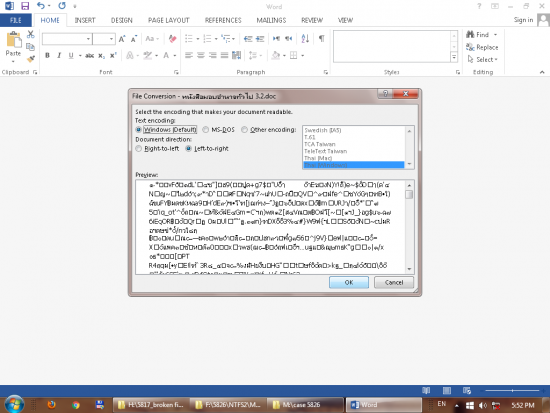
Task: Click the zoom slider in status bar
Action: tap(512, 391)
